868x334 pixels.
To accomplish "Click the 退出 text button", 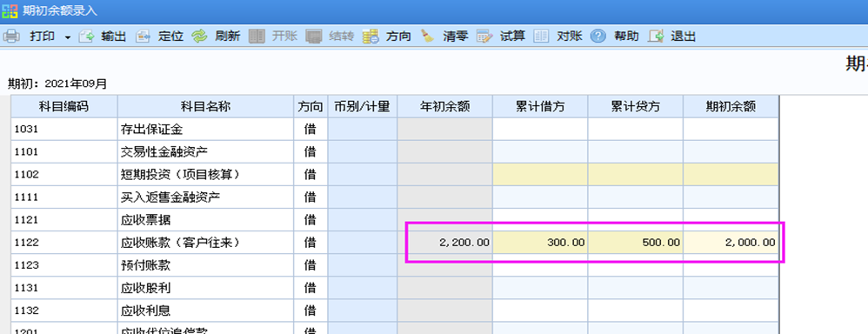I will [683, 37].
